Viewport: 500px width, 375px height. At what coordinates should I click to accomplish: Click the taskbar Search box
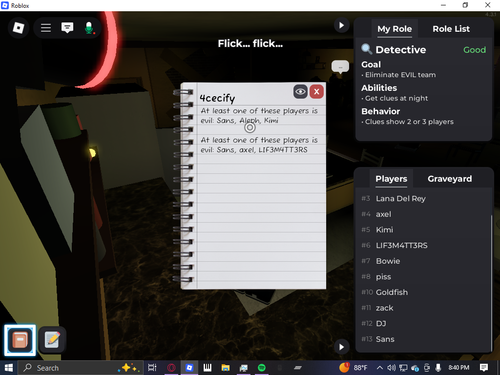pyautogui.click(x=82, y=368)
